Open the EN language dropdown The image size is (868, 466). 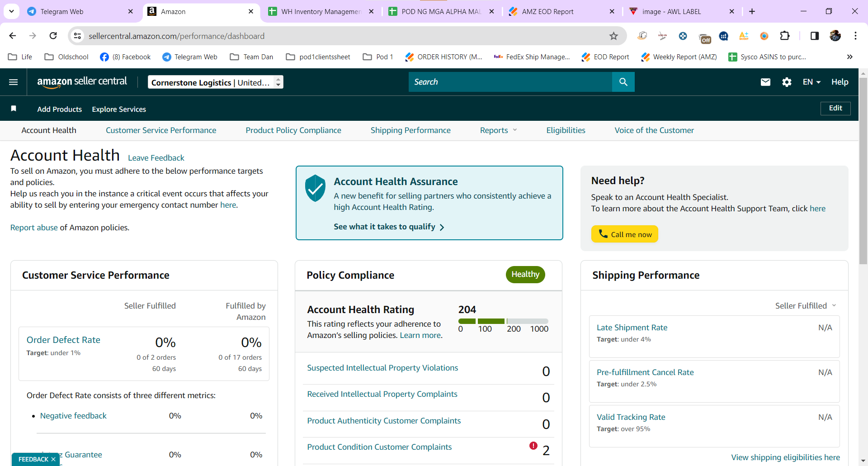[x=811, y=82]
